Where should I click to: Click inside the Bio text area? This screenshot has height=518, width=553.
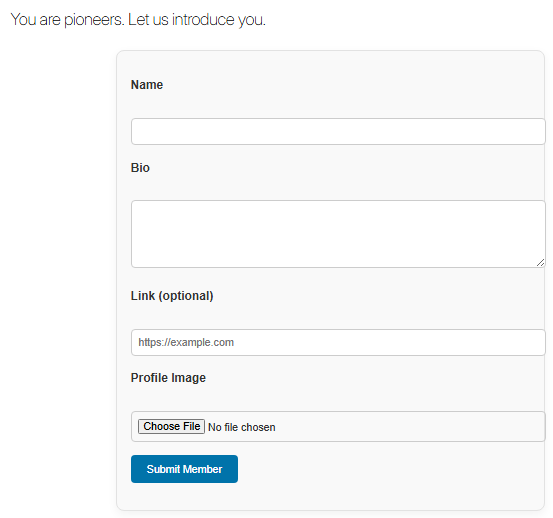click(x=338, y=234)
